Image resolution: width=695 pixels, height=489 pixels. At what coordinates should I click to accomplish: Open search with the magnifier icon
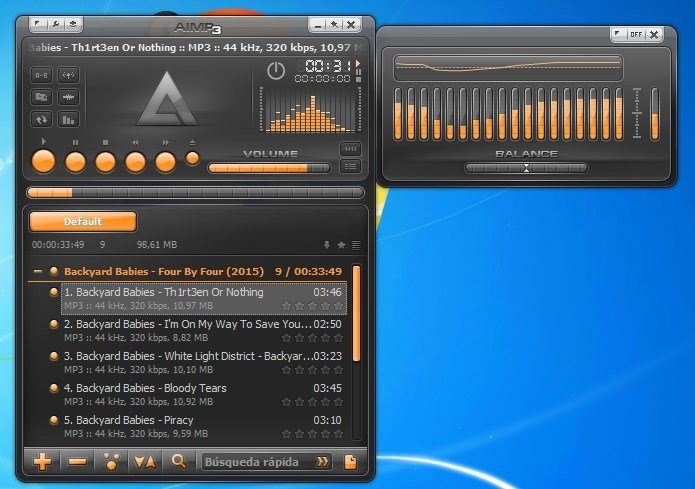(179, 462)
